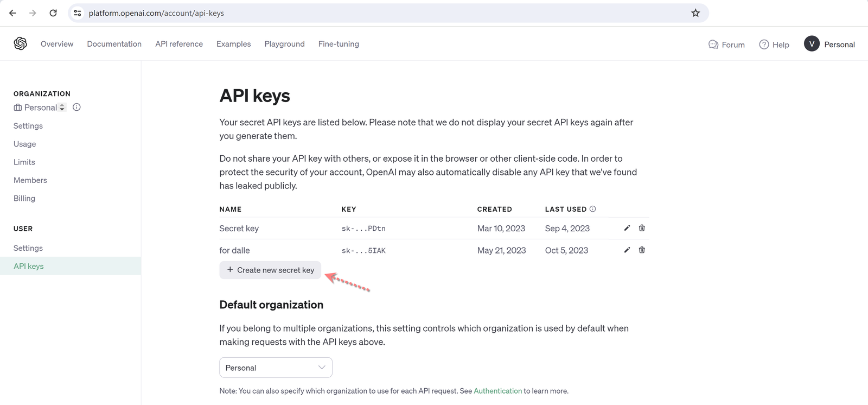Viewport: 868px width, 405px height.
Task: Reload the page with refresh icon
Action: coord(53,13)
